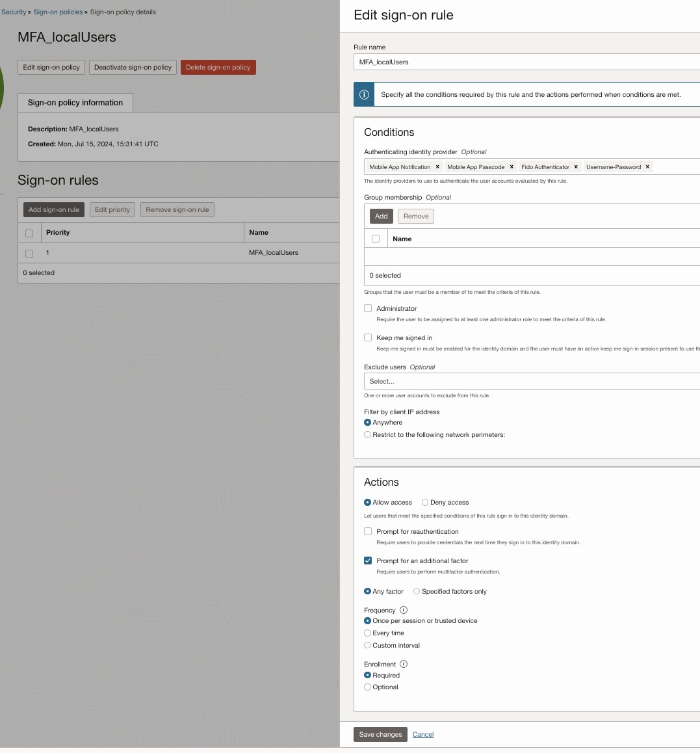This screenshot has height=753, width=700.
Task: Open the Sign-on policy information tab
Action: coord(75,103)
